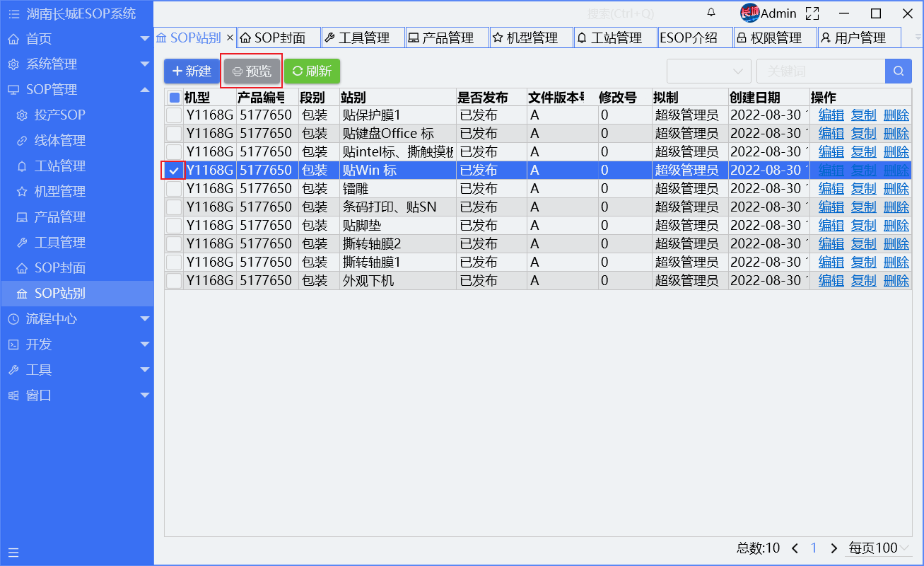Check the row for 条码打印、贴SN
The width and height of the screenshot is (924, 566).
pyautogui.click(x=174, y=207)
